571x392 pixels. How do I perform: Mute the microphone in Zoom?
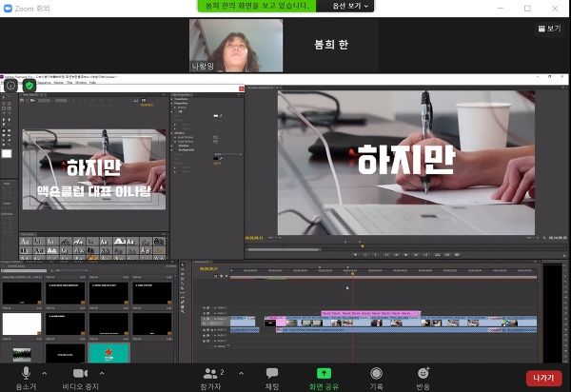[26, 373]
